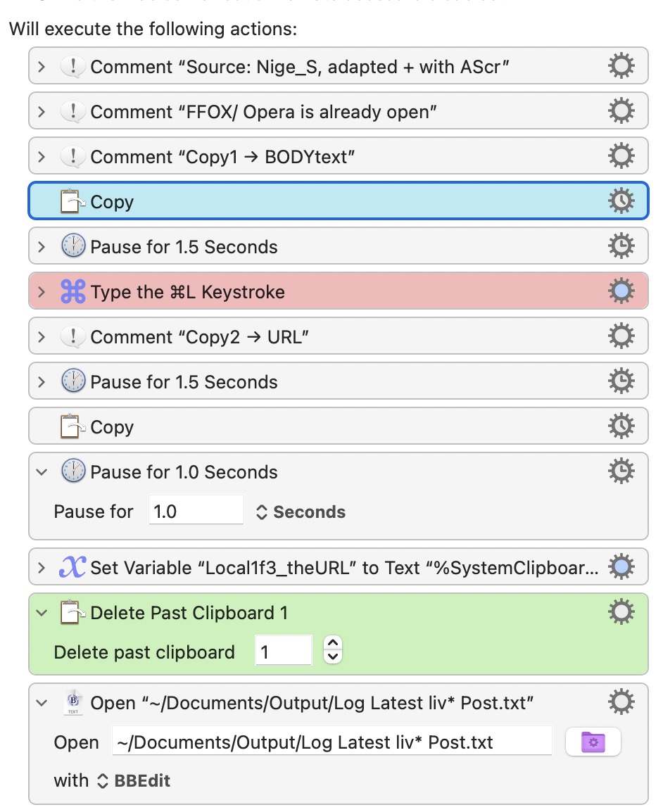Click gear icon on "Source: Nige_S" comment
The image size is (663, 812).
coord(620,67)
